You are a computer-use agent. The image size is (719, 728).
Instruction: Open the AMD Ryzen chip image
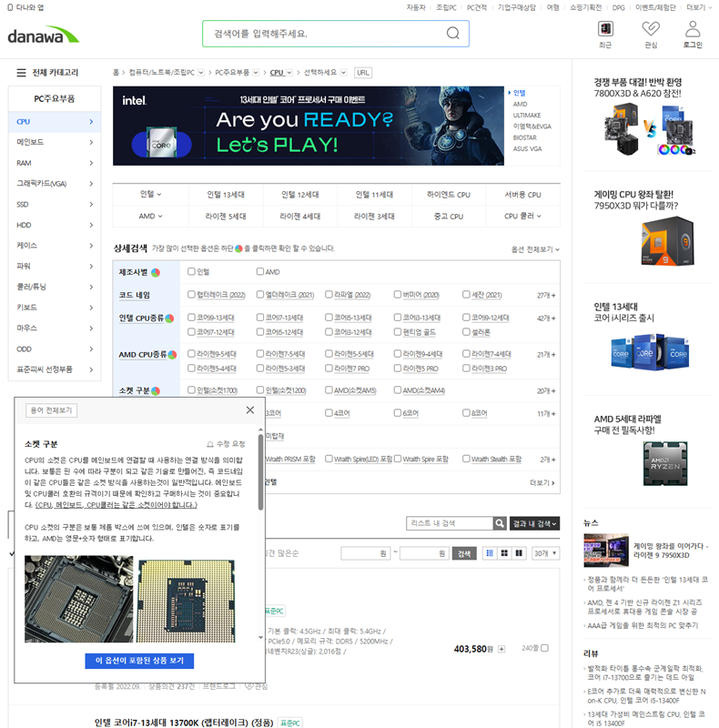tap(665, 464)
